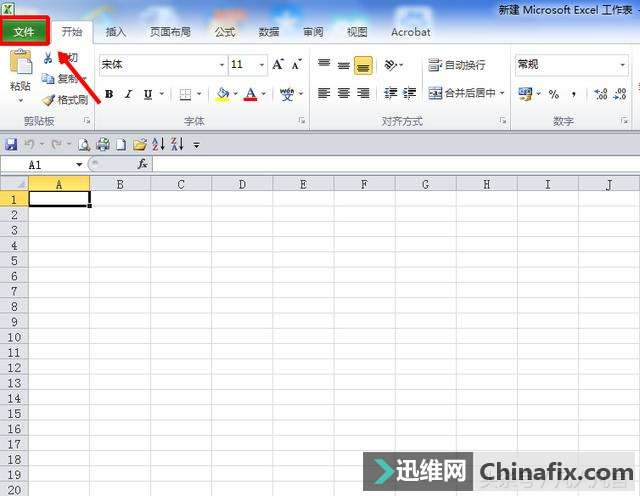
Task: Center text horizontally
Action: click(344, 93)
